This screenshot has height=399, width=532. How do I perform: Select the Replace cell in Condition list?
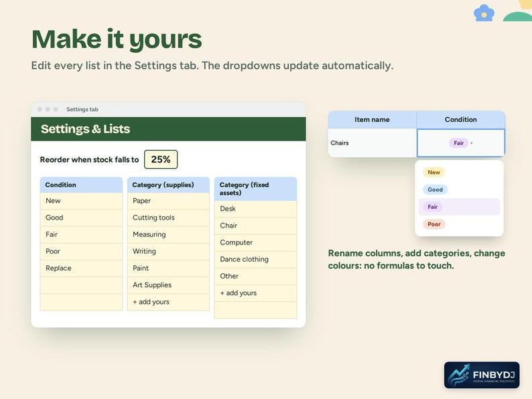coord(81,268)
